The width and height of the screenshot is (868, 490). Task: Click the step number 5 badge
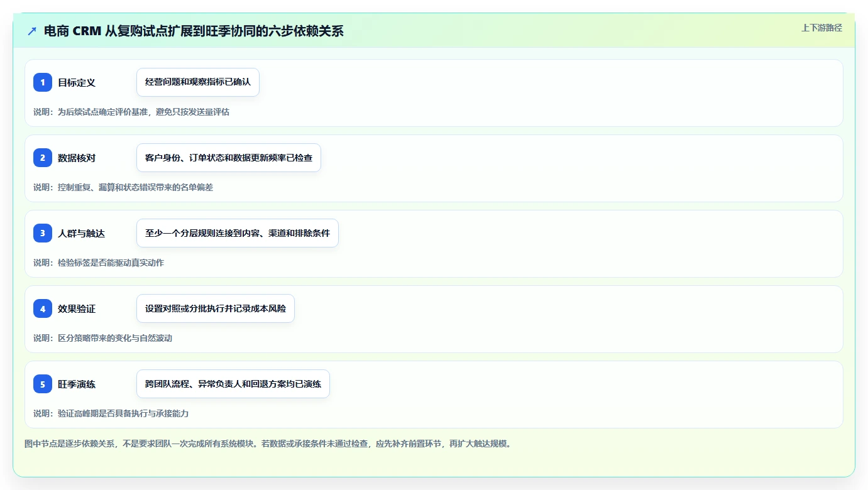(43, 384)
